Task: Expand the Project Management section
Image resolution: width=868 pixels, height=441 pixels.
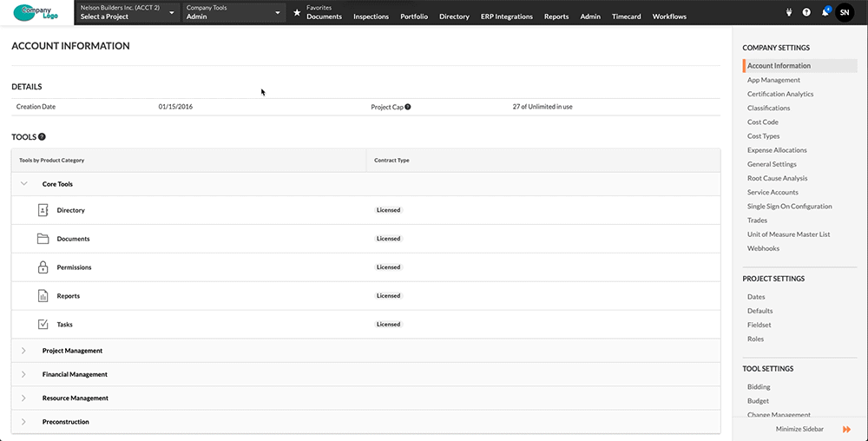Action: (x=24, y=351)
